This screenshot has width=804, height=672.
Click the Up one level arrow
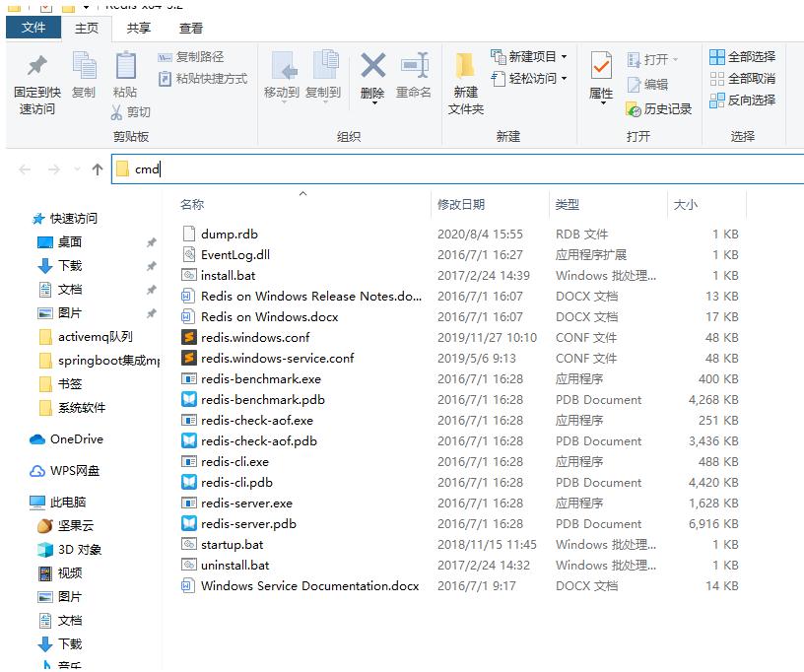pyautogui.click(x=97, y=169)
